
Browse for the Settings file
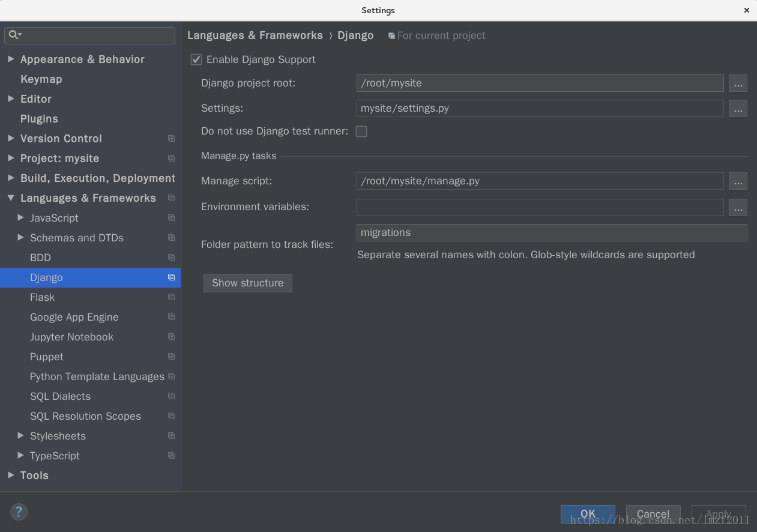738,109
